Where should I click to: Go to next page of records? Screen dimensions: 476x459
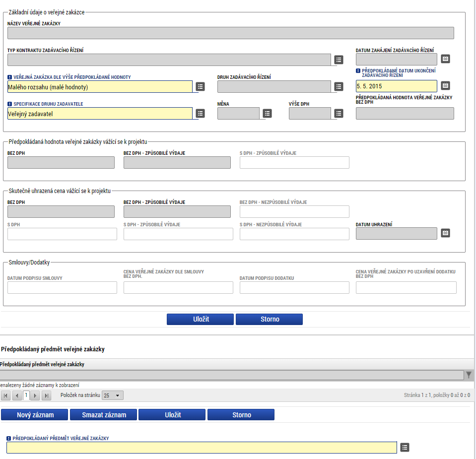[x=35, y=395]
